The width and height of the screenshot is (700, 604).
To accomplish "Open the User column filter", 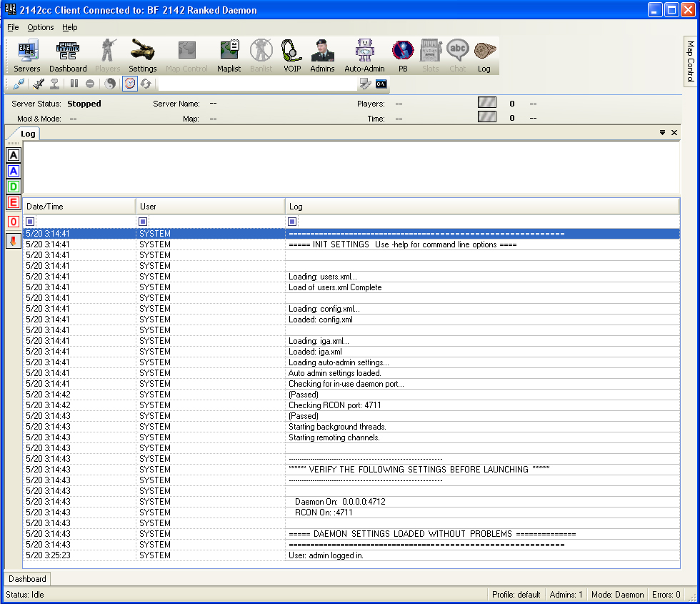I will point(143,222).
